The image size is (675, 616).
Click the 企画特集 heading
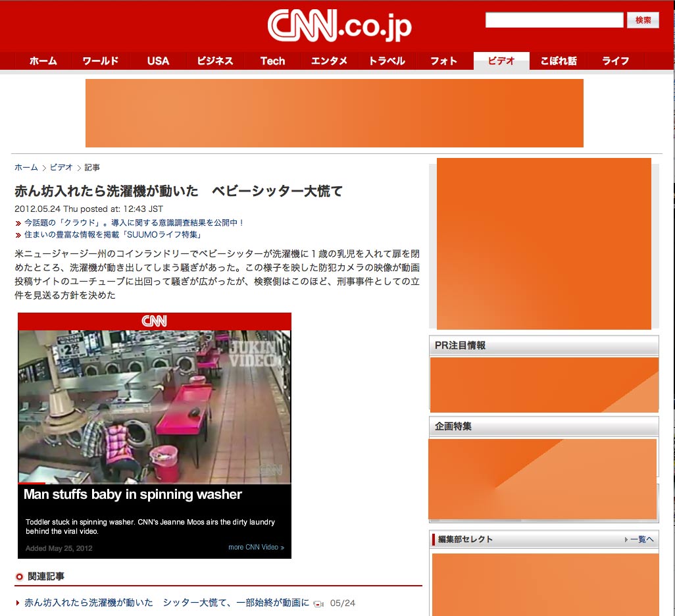pos(453,426)
